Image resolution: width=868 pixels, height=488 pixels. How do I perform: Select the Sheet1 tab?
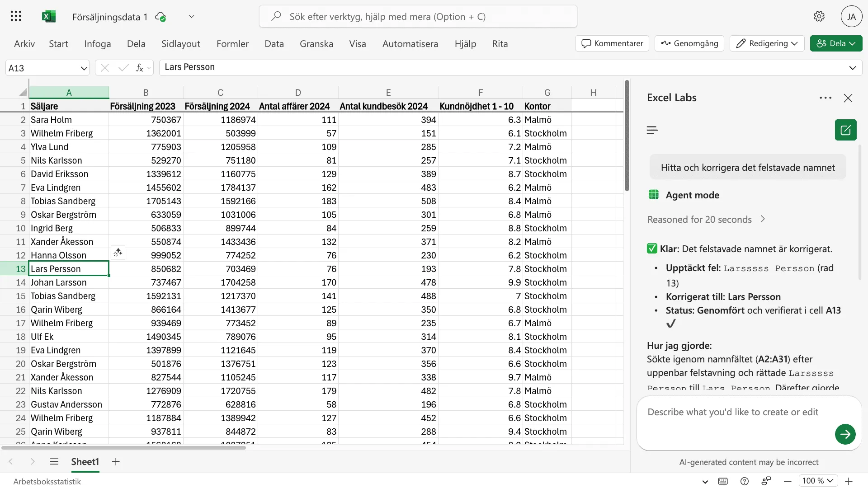(85, 461)
